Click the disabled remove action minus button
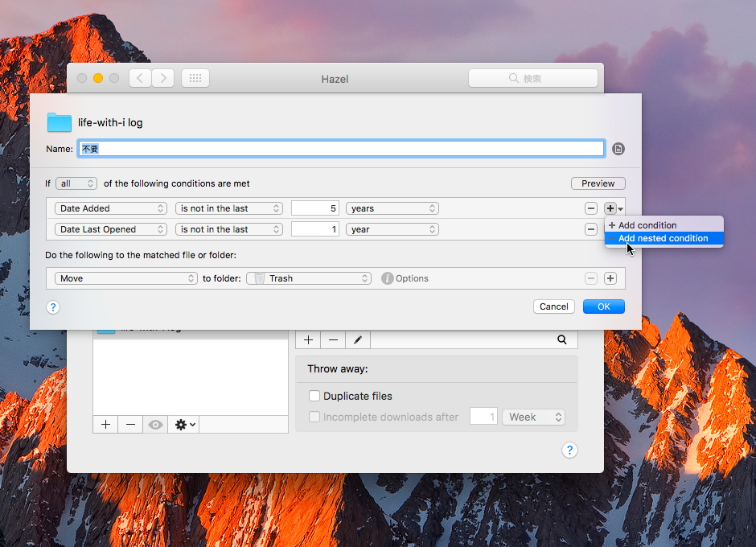 tap(591, 278)
